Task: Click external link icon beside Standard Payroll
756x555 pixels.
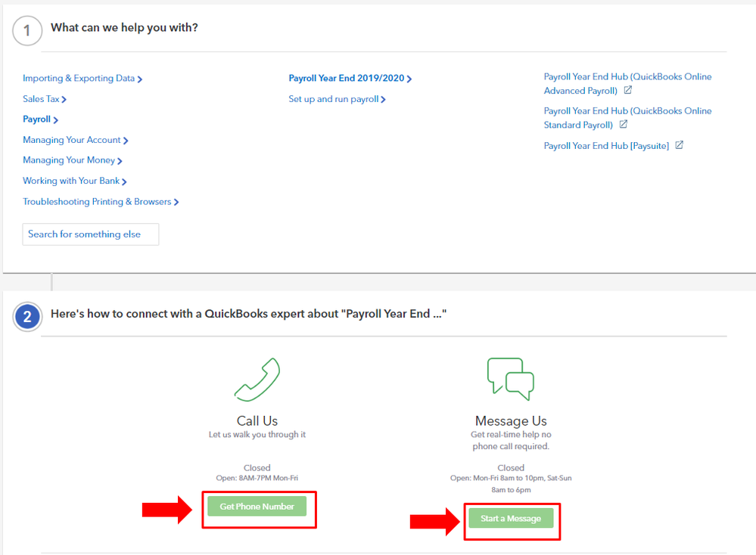Action: click(624, 124)
